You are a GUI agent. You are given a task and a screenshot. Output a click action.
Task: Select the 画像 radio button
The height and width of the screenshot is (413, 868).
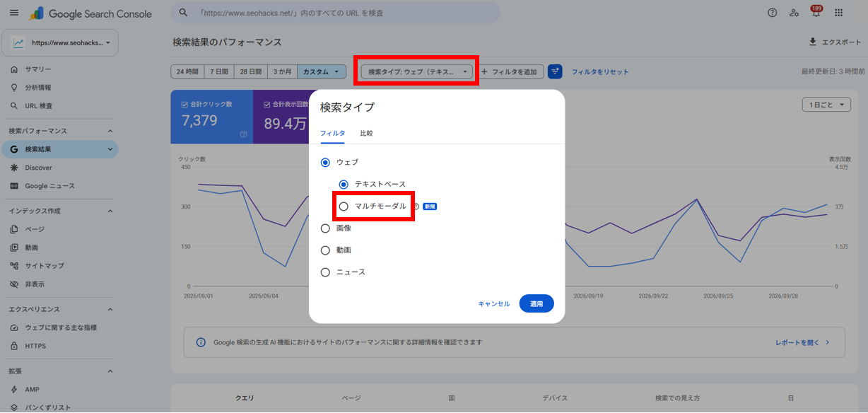[x=325, y=228]
